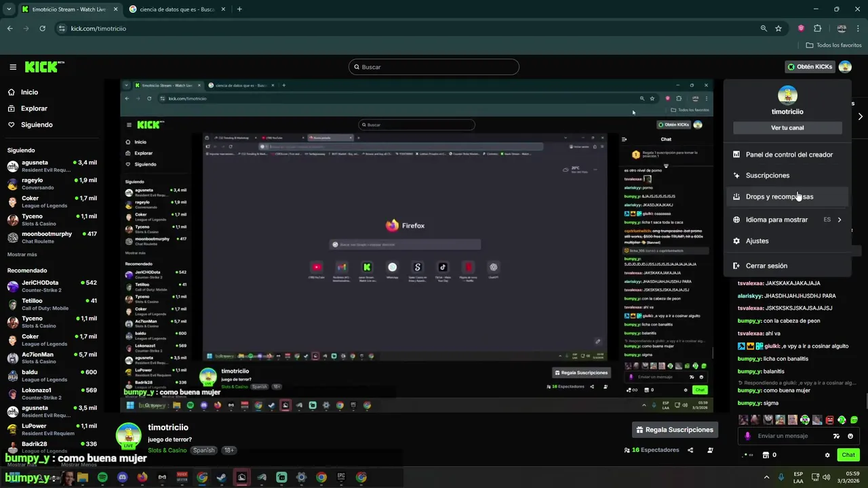The image size is (868, 488).
Task: Click the person icon right of share
Action: tap(710, 450)
